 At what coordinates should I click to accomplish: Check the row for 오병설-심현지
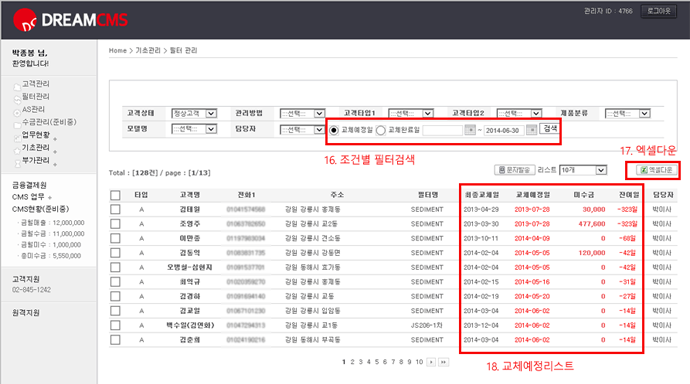115,267
